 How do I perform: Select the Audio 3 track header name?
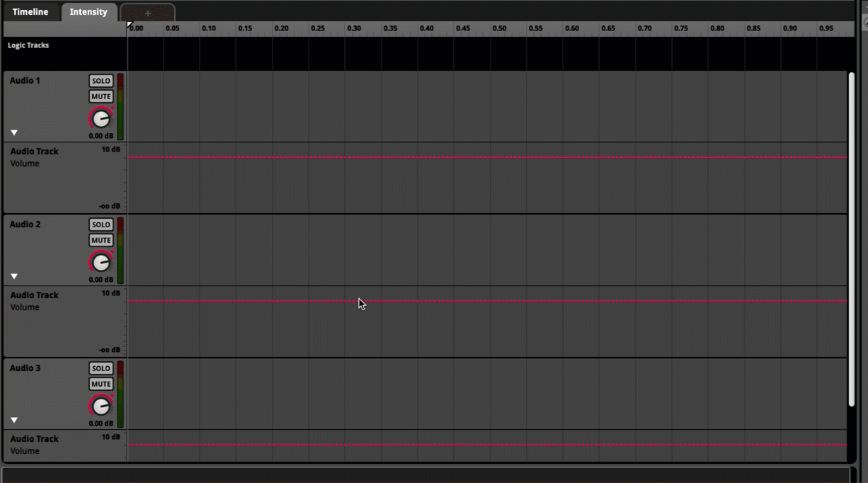25,368
